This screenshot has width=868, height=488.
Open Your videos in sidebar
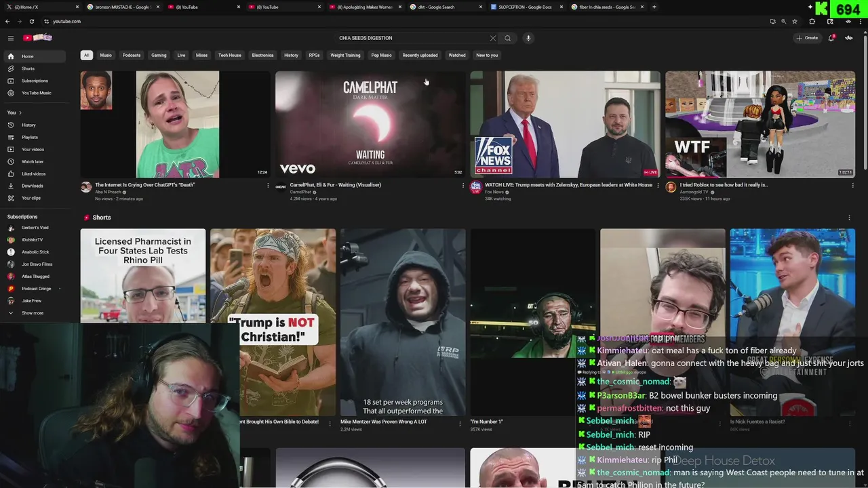pos(33,149)
